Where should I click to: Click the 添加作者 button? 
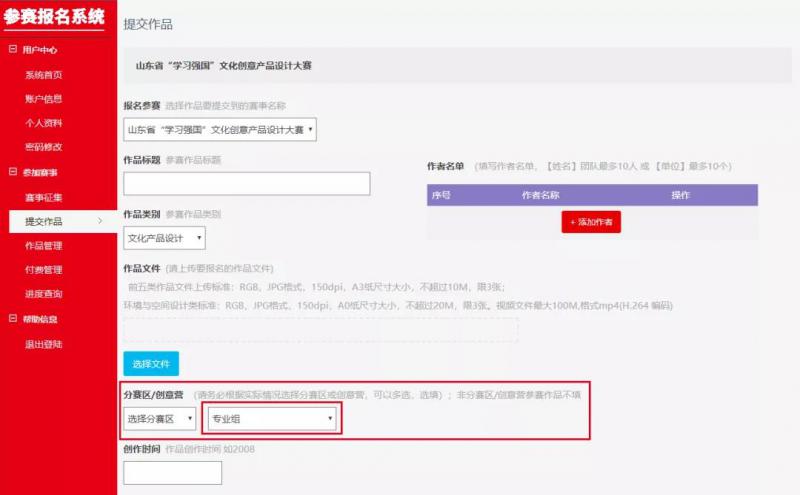point(591,222)
